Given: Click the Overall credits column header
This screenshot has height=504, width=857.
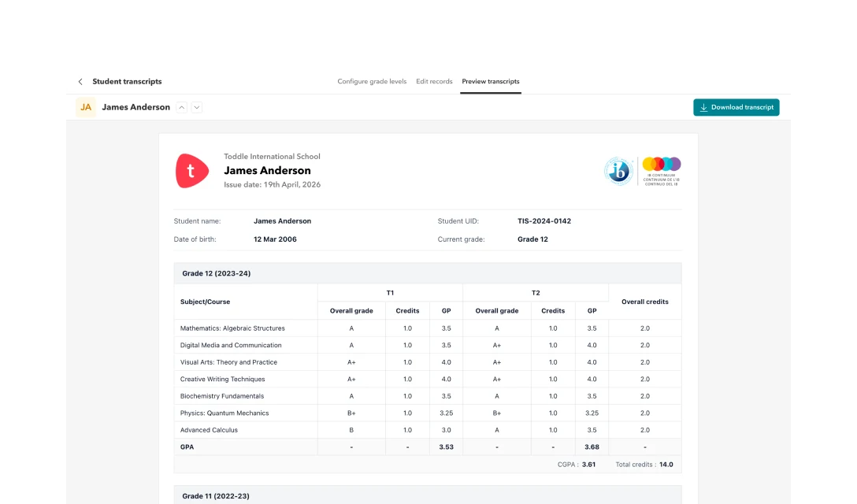Looking at the screenshot, I should click(645, 302).
